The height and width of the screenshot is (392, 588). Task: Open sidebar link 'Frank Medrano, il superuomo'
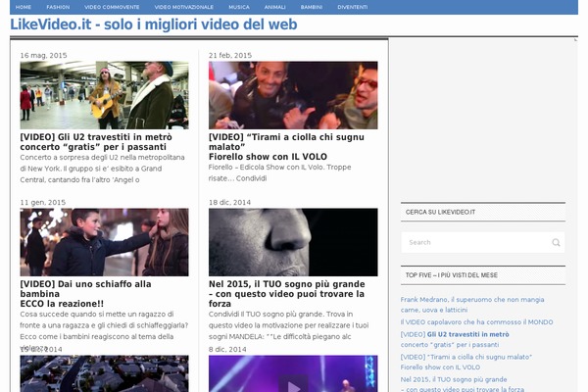(472, 305)
